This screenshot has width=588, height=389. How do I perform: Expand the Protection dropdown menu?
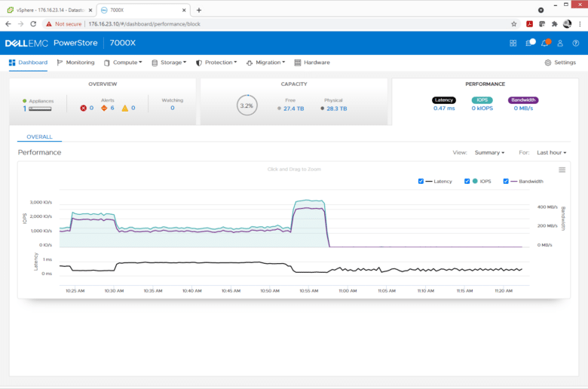216,63
